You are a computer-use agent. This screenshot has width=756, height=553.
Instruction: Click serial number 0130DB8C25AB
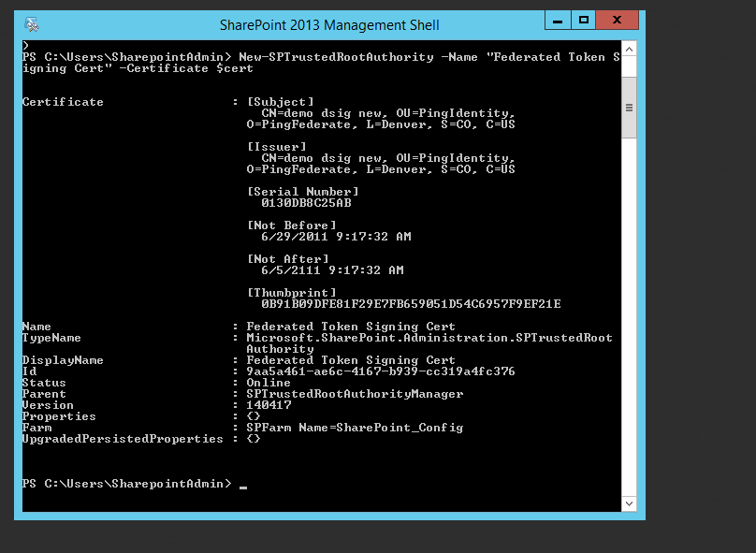[306, 203]
